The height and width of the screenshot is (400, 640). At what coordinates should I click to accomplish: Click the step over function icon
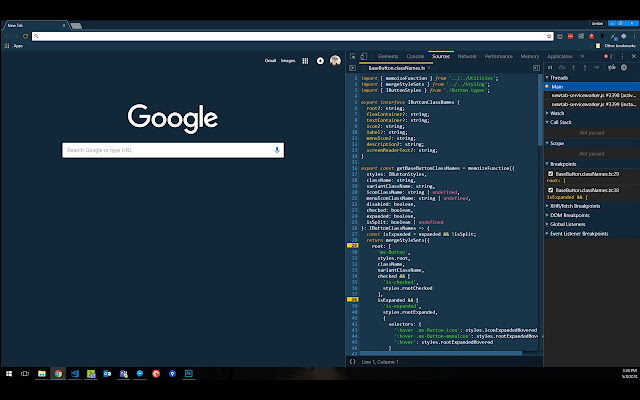(x=562, y=67)
